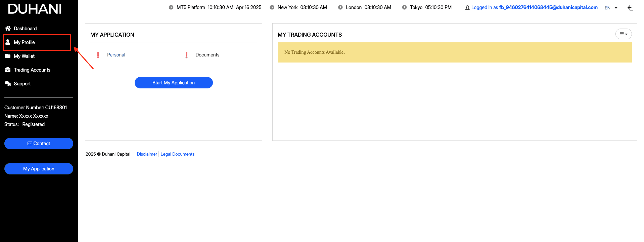Click the logged-in account email link
Viewport: 644px width, 242px height.
tap(548, 7)
